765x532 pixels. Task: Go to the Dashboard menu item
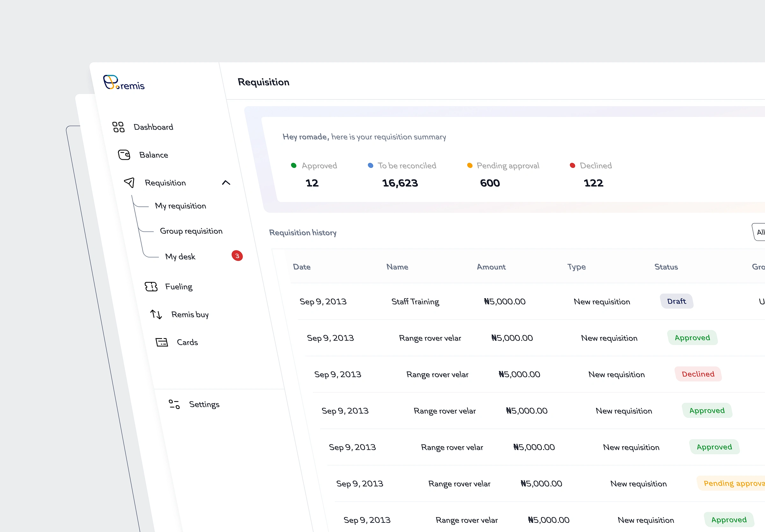click(x=153, y=127)
